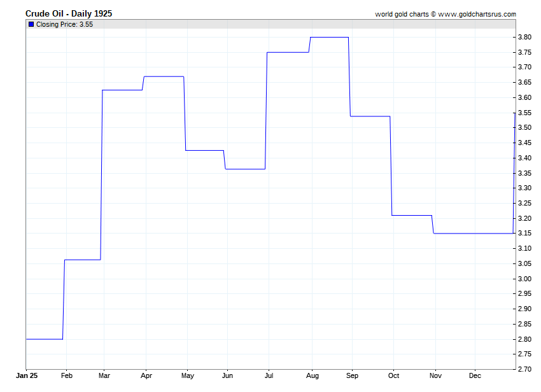Image resolution: width=541 pixels, height=392 pixels.
Task: Click the 3.70 y-axis value
Action: pyautogui.click(x=525, y=67)
